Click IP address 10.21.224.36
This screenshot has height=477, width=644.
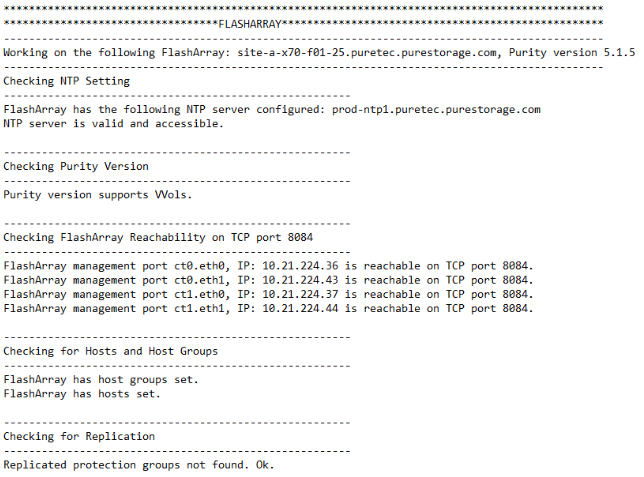300,266
